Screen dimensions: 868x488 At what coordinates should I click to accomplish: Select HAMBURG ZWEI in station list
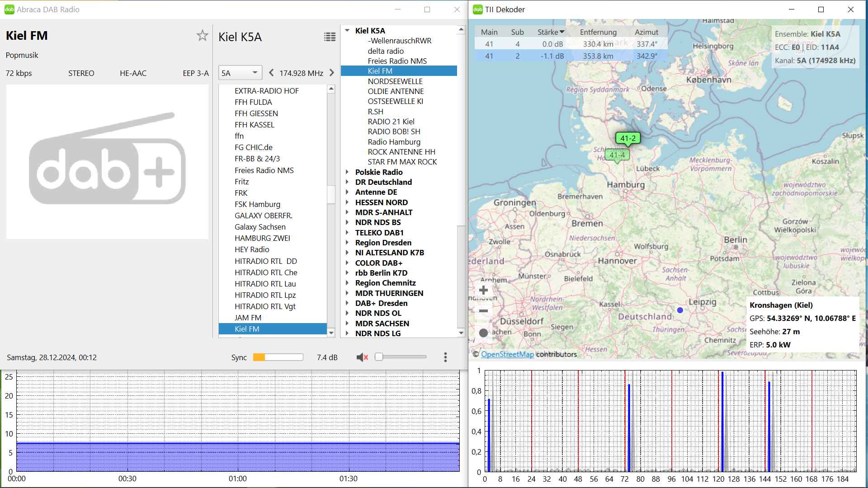coord(262,238)
